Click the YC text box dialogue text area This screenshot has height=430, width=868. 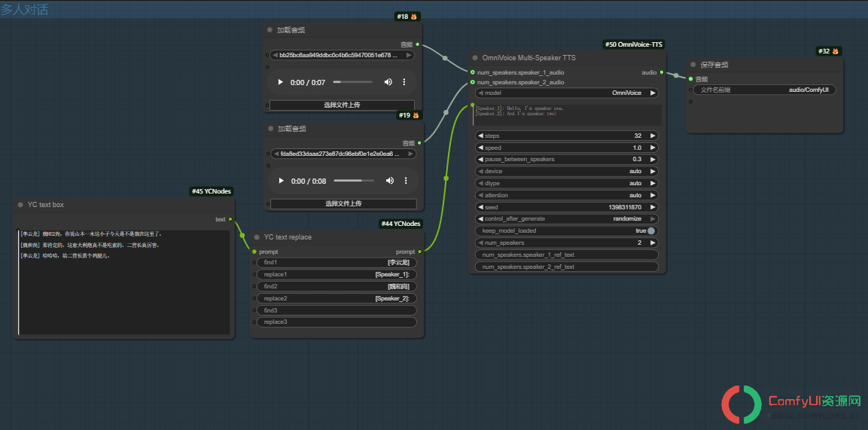pyautogui.click(x=124, y=282)
